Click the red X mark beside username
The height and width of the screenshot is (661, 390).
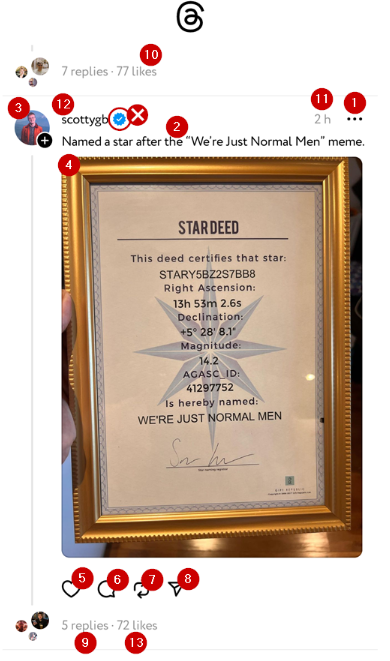[x=138, y=115]
